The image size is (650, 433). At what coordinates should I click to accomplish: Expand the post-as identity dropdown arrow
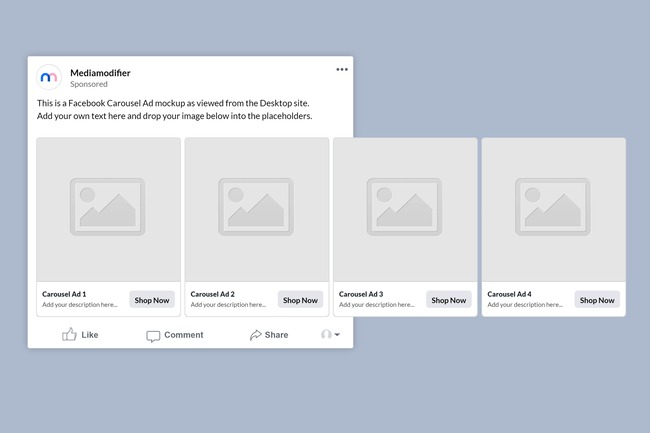[337, 335]
